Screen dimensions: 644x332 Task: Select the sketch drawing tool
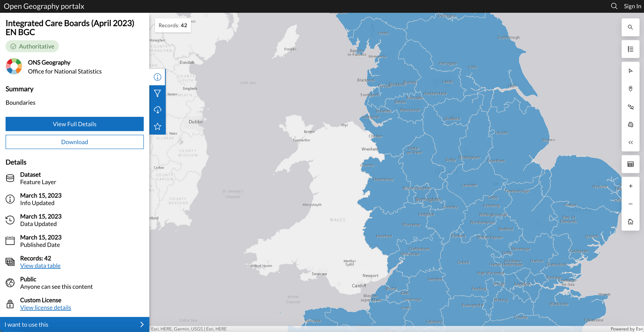630,106
